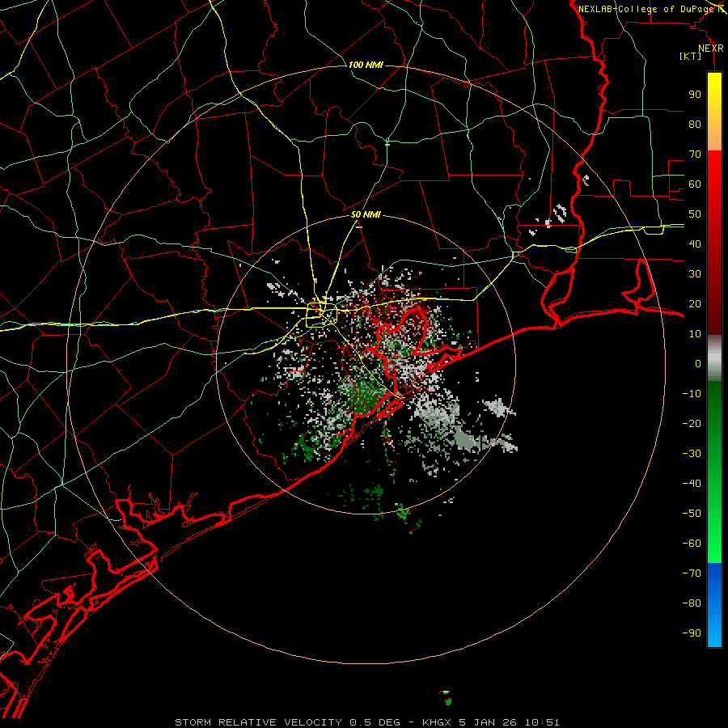Click the -80 value on velocity scale
728x728 pixels.
(692, 603)
